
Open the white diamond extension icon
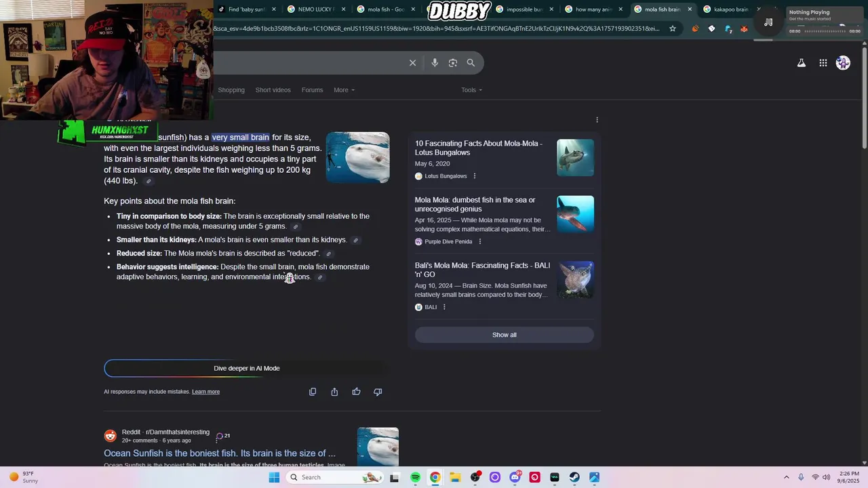pos(711,28)
